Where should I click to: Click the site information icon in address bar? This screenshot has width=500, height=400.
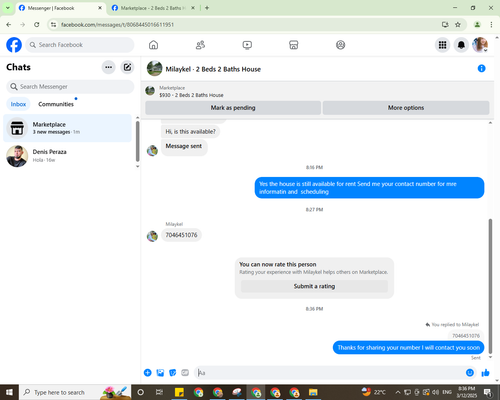pos(54,25)
